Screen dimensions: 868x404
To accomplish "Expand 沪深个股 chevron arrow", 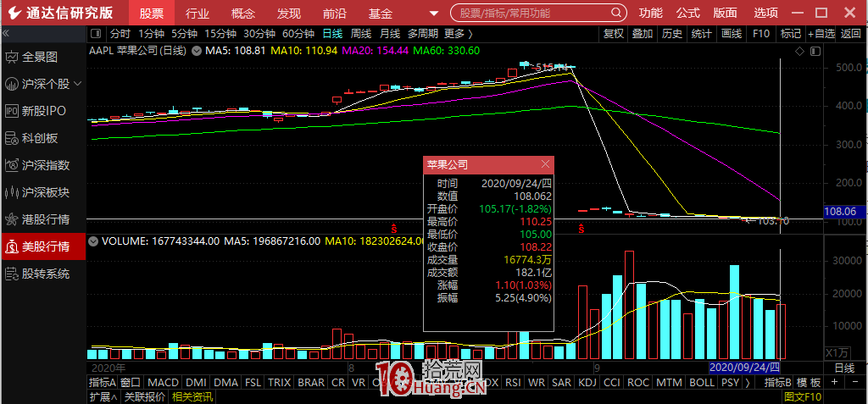I will tap(77, 84).
